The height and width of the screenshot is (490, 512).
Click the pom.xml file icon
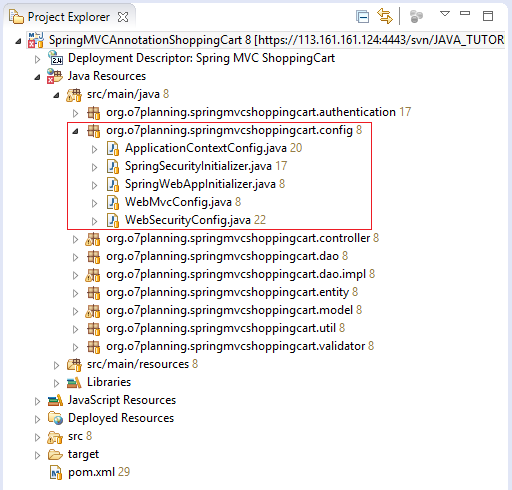(x=56, y=472)
